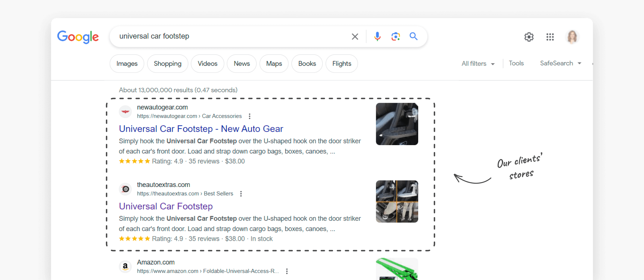Open the profile avatar account menu
The width and height of the screenshot is (644, 280).
click(572, 37)
